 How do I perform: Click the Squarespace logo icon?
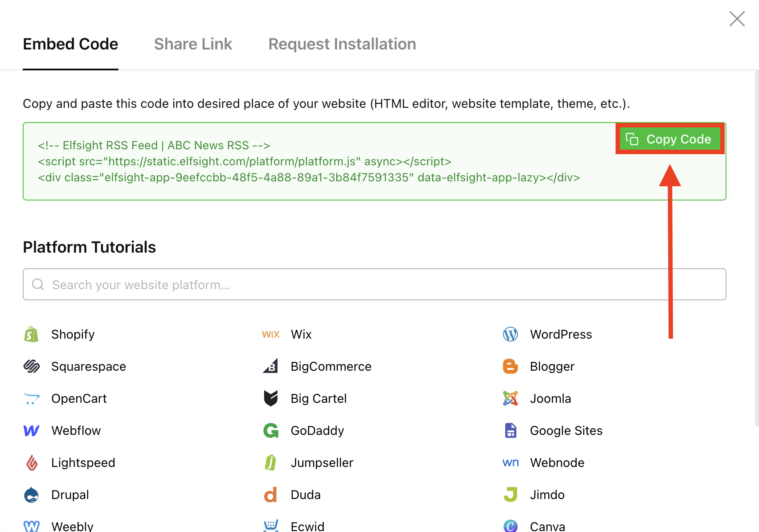[x=32, y=366]
